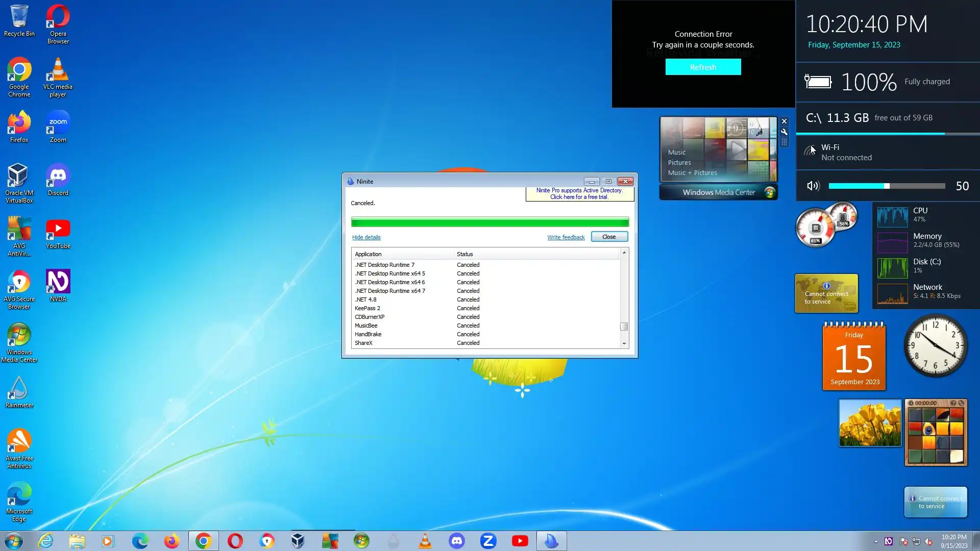The height and width of the screenshot is (551, 980).
Task: Click the volume speaker icon in the Rainmeter panel
Action: tap(813, 186)
